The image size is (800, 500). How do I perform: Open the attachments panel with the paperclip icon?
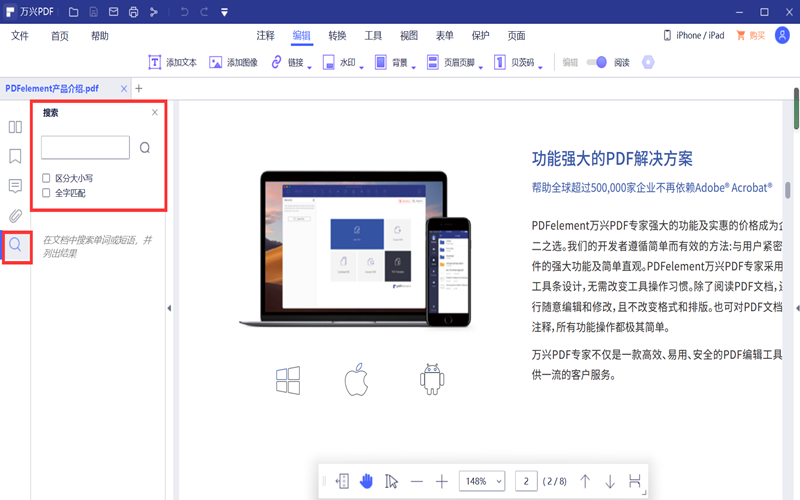coord(15,215)
